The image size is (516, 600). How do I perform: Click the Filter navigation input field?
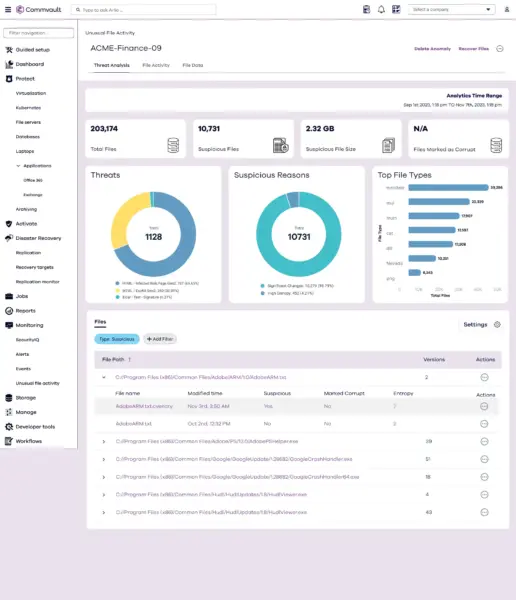coord(39,33)
